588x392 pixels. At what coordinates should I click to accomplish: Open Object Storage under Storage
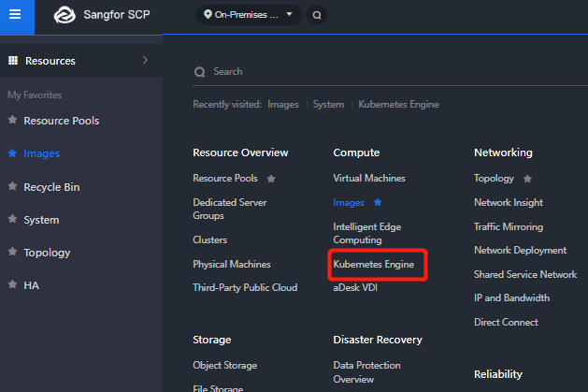click(x=225, y=366)
